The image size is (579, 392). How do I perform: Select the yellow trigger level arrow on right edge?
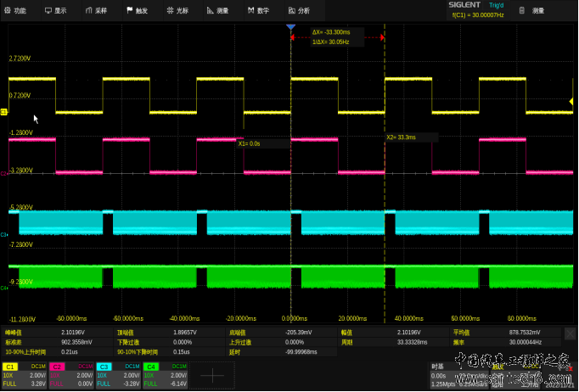coord(571,101)
